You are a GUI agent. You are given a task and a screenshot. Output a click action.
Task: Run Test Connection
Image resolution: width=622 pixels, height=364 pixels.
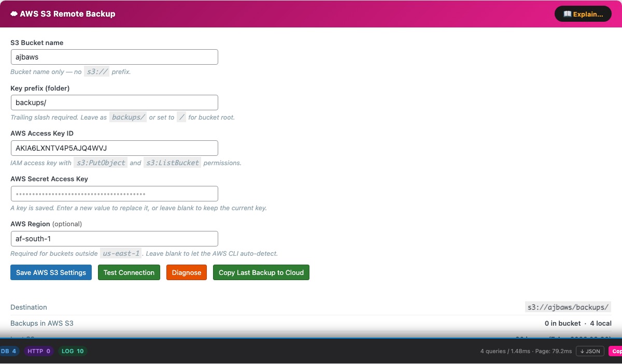pyautogui.click(x=129, y=272)
